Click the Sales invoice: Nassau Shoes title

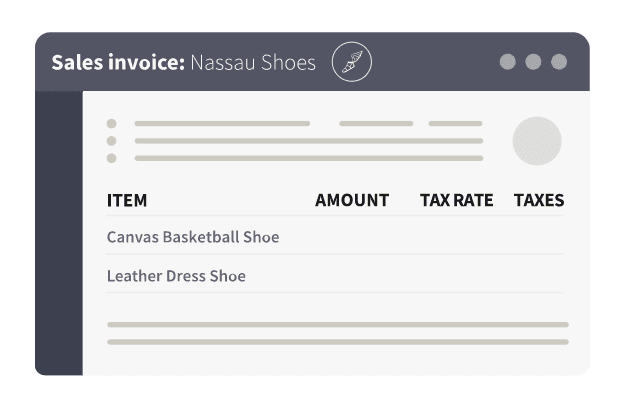184,63
